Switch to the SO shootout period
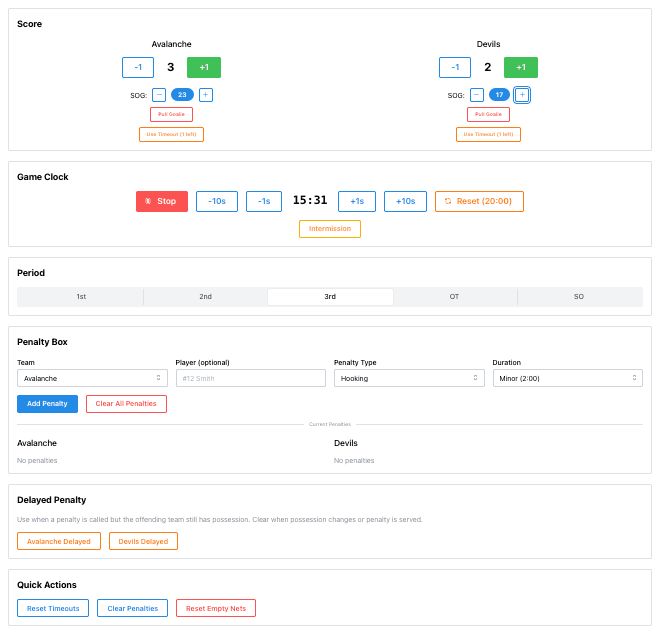 (x=579, y=297)
